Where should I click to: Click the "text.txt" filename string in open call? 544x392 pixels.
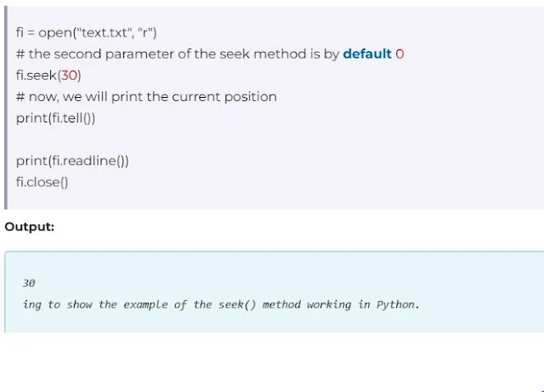point(104,32)
